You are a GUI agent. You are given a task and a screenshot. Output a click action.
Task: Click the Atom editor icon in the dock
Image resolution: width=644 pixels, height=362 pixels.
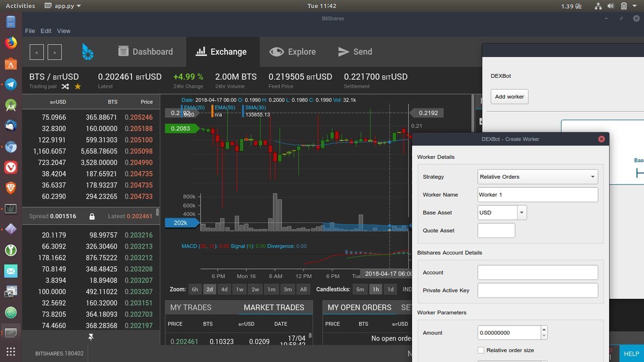11,312
